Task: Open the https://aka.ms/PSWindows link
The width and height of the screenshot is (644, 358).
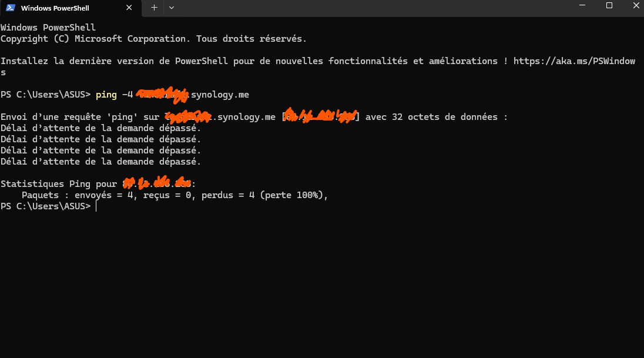Action: point(574,61)
